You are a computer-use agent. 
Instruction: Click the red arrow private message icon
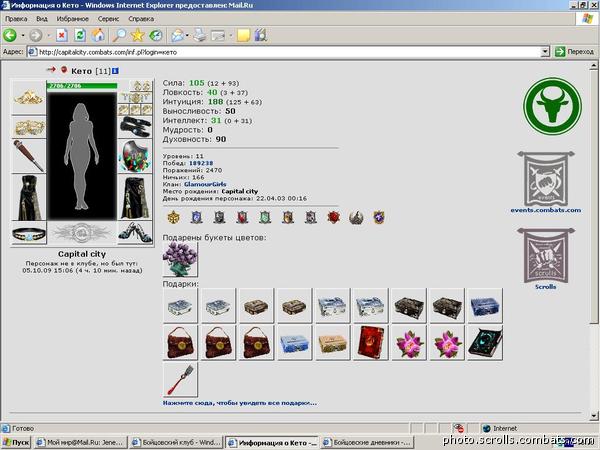[x=51, y=70]
